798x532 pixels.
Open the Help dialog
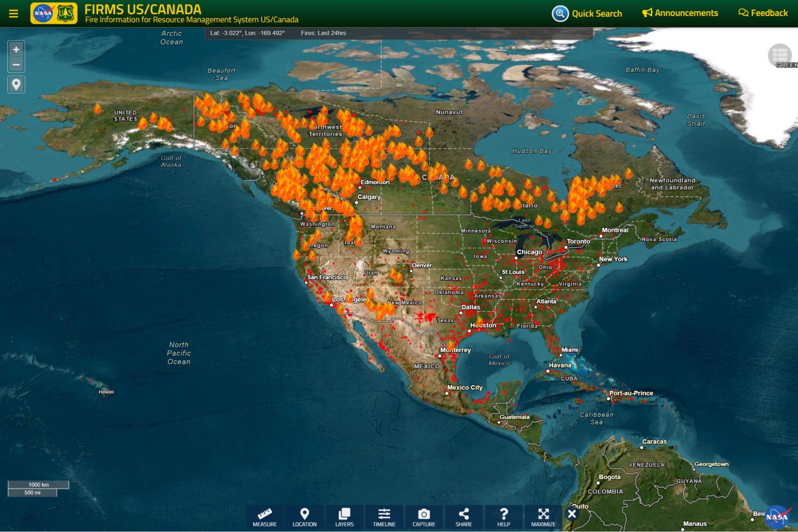pyautogui.click(x=503, y=517)
